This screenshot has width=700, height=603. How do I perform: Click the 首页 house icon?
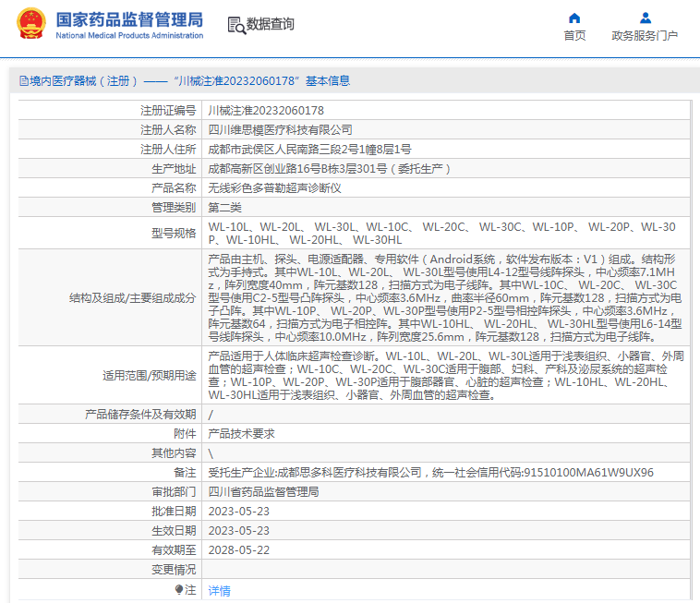(574, 18)
